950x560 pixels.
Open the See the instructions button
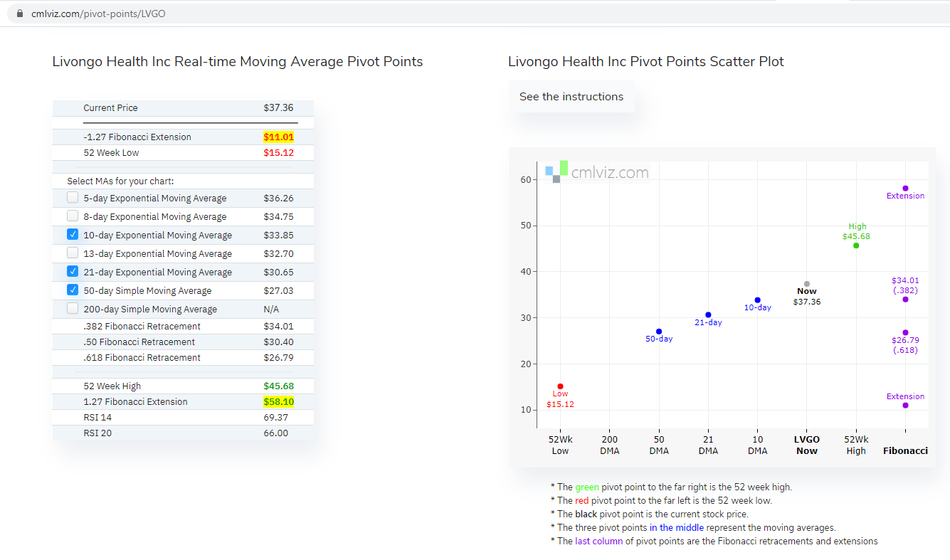(x=571, y=97)
